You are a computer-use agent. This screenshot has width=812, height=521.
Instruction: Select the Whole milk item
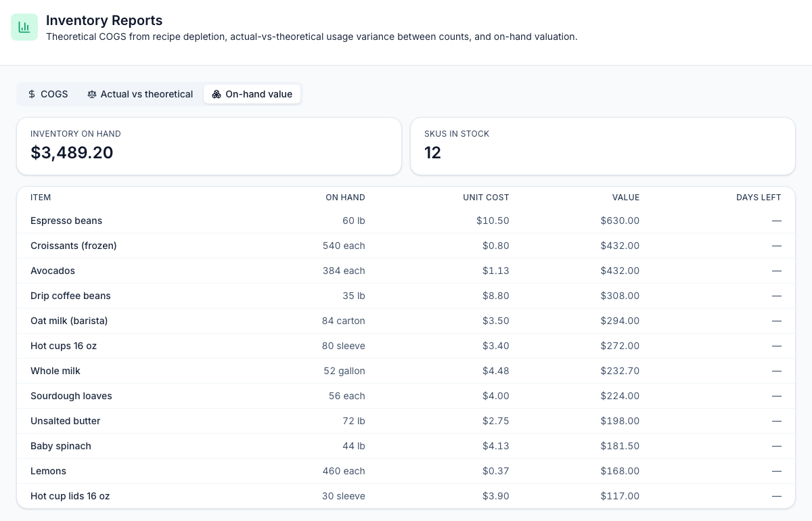click(55, 371)
